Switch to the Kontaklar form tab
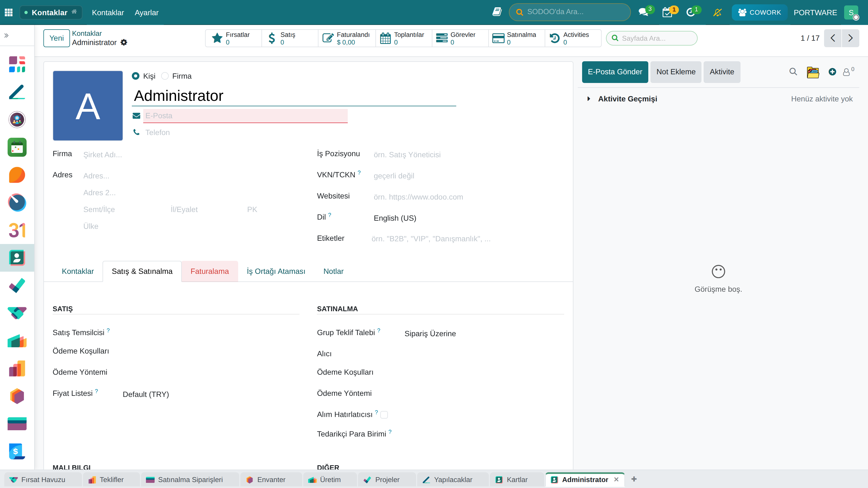 point(78,271)
